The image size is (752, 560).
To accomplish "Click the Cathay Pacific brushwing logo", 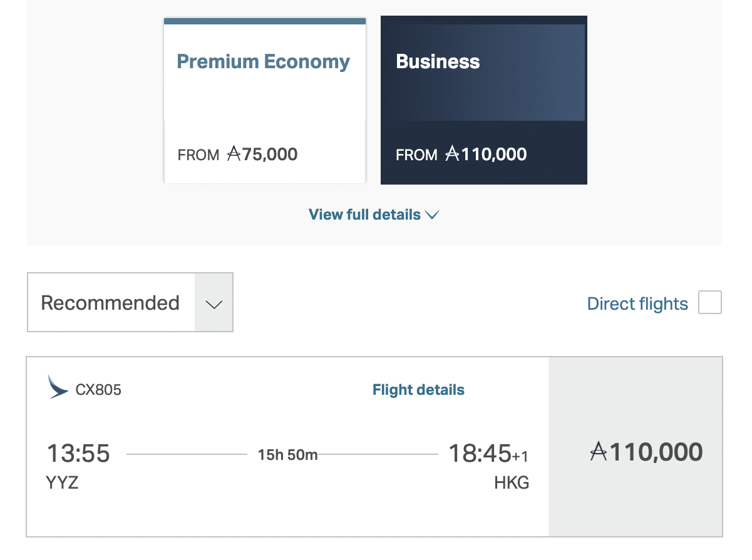I will [x=58, y=387].
